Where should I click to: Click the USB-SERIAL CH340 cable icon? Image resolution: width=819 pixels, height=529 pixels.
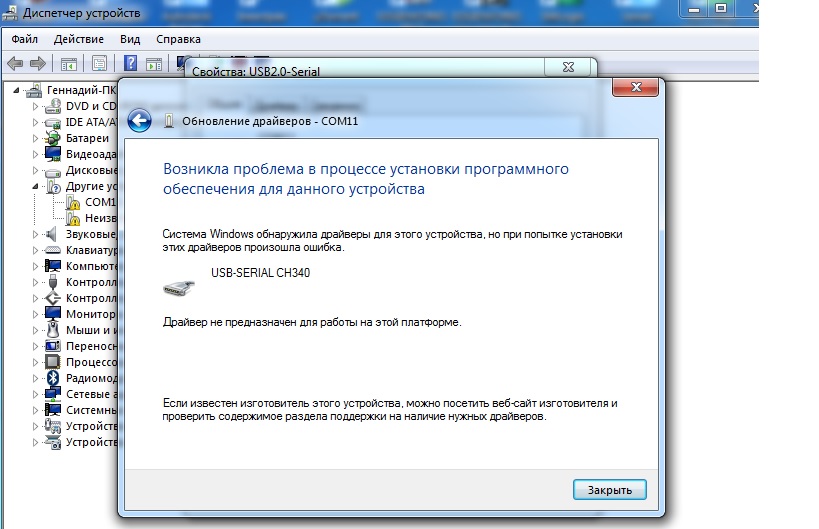(179, 288)
